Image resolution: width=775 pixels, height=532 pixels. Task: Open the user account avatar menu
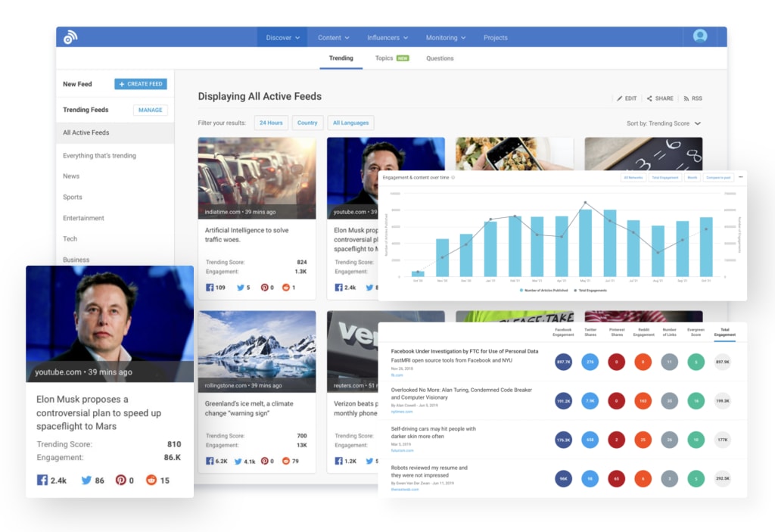(x=700, y=36)
